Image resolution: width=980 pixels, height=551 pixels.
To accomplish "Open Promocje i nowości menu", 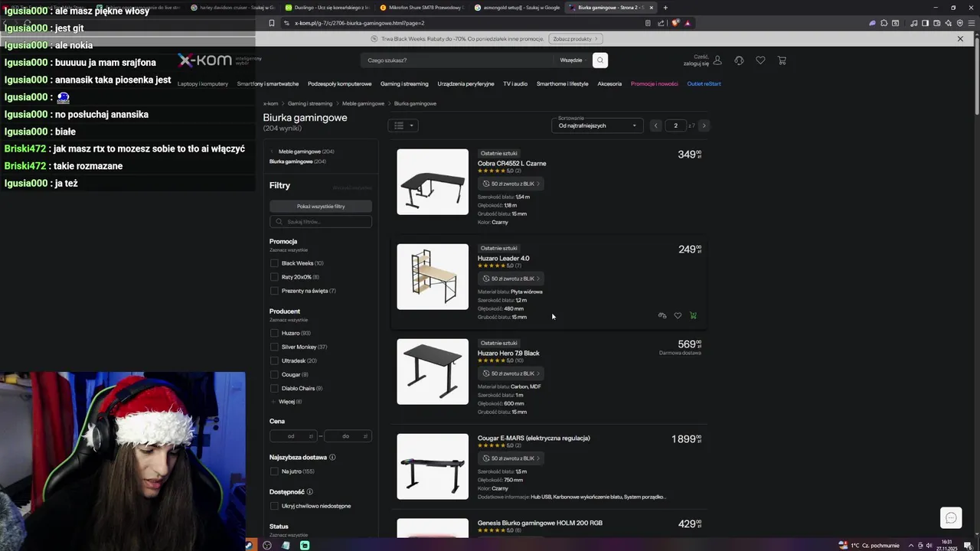I will (654, 83).
